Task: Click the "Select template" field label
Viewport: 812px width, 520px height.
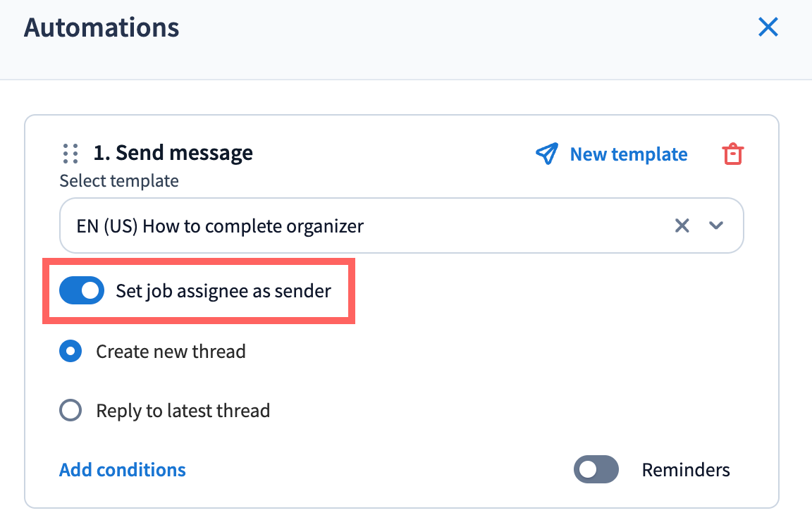Action: pos(119,181)
